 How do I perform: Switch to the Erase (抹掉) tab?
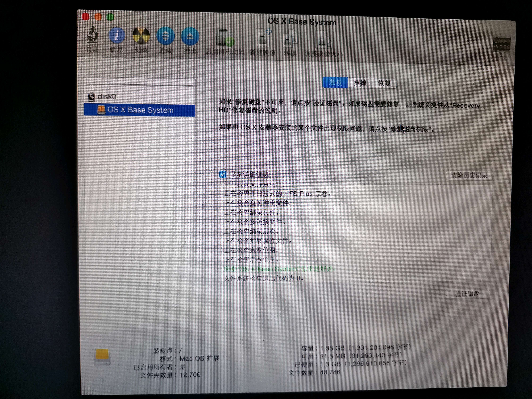click(360, 83)
